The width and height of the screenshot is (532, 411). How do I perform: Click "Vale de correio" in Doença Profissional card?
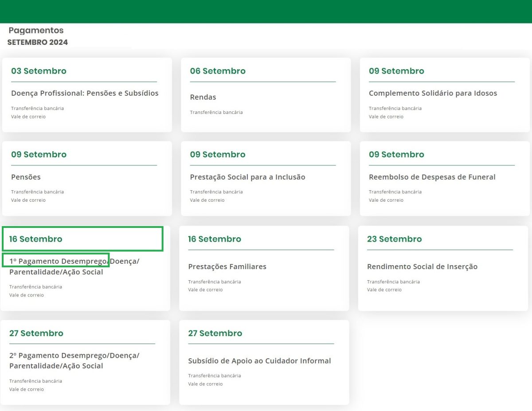click(28, 117)
